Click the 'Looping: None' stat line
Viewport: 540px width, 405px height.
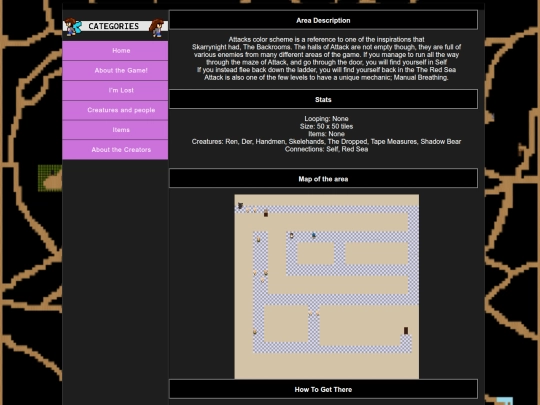pyautogui.click(x=326, y=119)
